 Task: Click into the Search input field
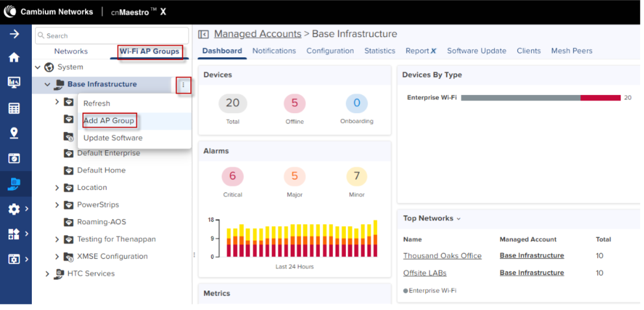pyautogui.click(x=112, y=36)
